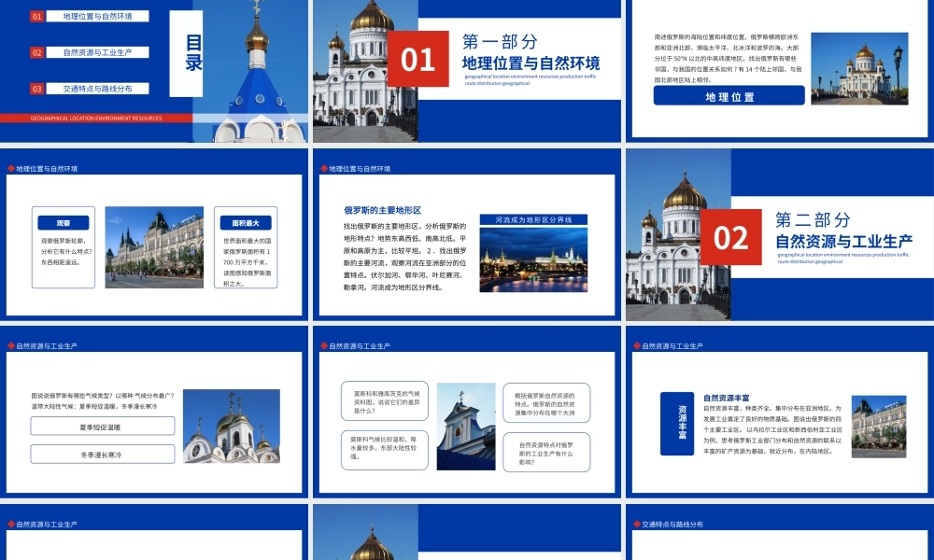934x560 pixels.
Task: Click the 地理位置与自然环境 header above the 观察 slide
Action: pos(47,168)
